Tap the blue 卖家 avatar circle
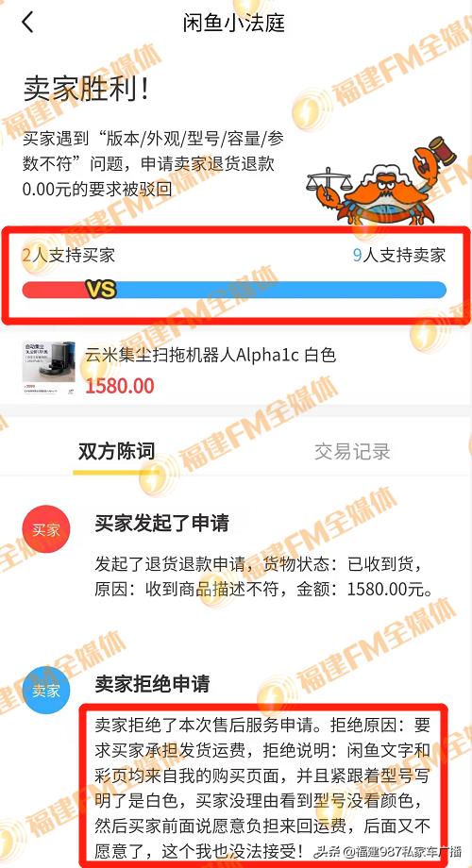The height and width of the screenshot is (868, 472). point(46,690)
